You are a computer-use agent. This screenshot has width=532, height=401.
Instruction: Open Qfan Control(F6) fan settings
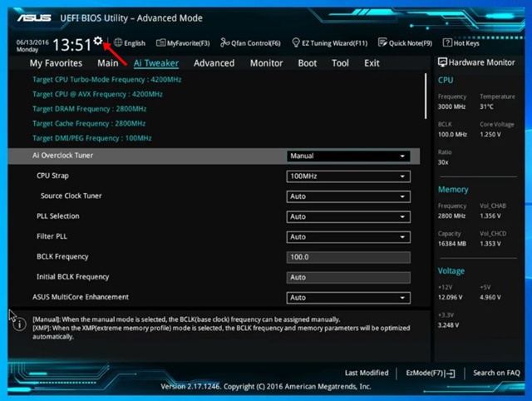coord(250,43)
